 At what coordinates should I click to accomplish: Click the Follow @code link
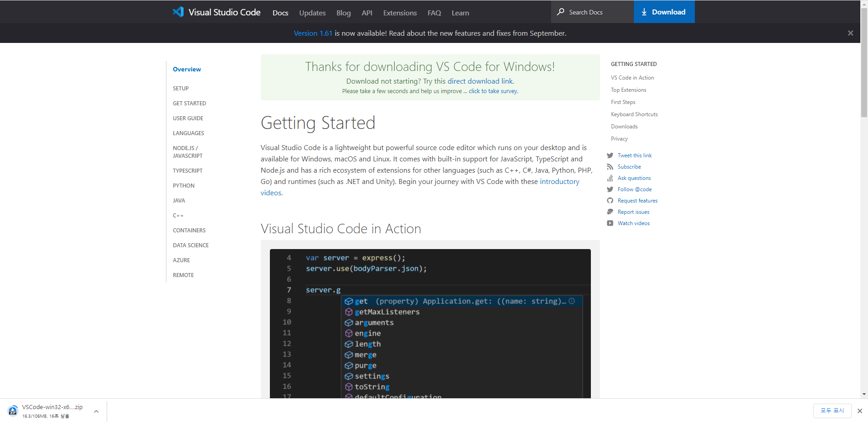tap(635, 189)
